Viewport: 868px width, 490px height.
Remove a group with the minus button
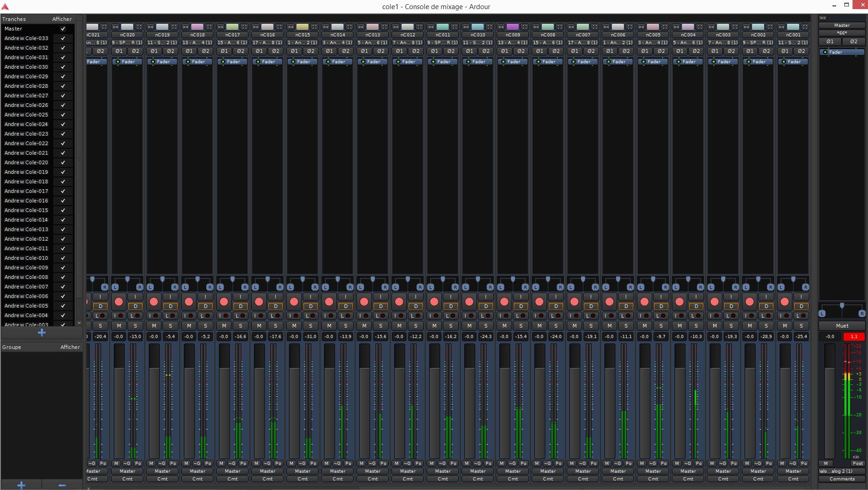[x=62, y=485]
